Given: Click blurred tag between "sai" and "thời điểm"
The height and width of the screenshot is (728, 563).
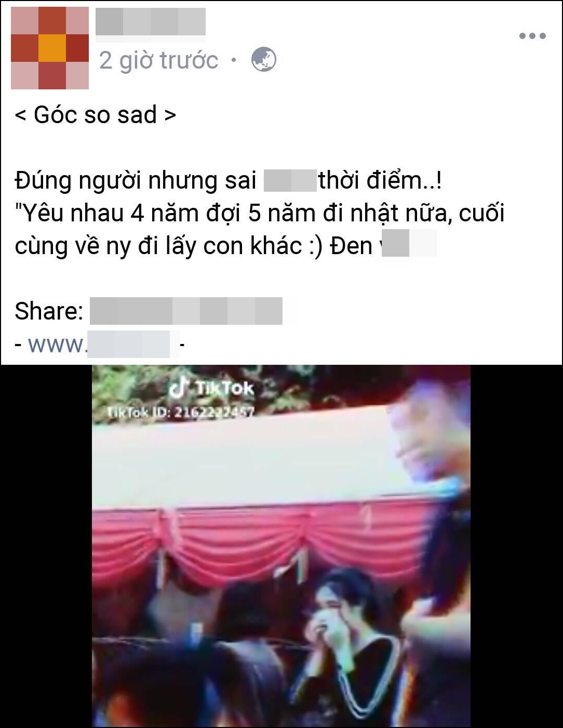Looking at the screenshot, I should click(290, 180).
